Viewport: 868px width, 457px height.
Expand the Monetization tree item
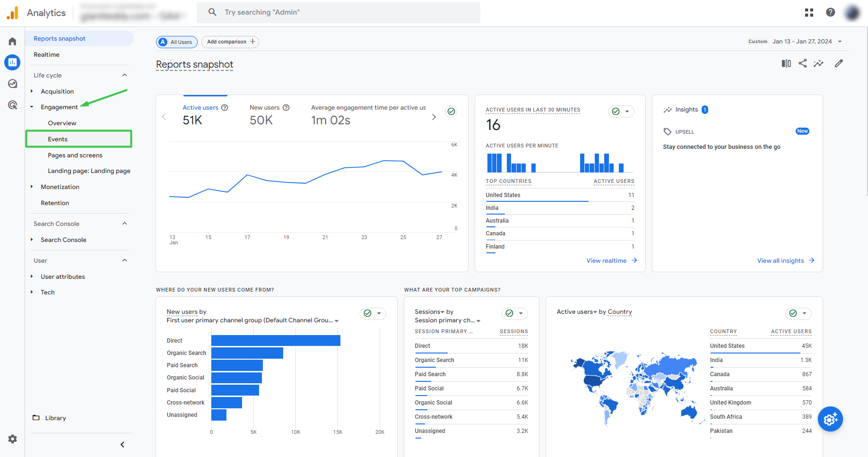pos(32,187)
